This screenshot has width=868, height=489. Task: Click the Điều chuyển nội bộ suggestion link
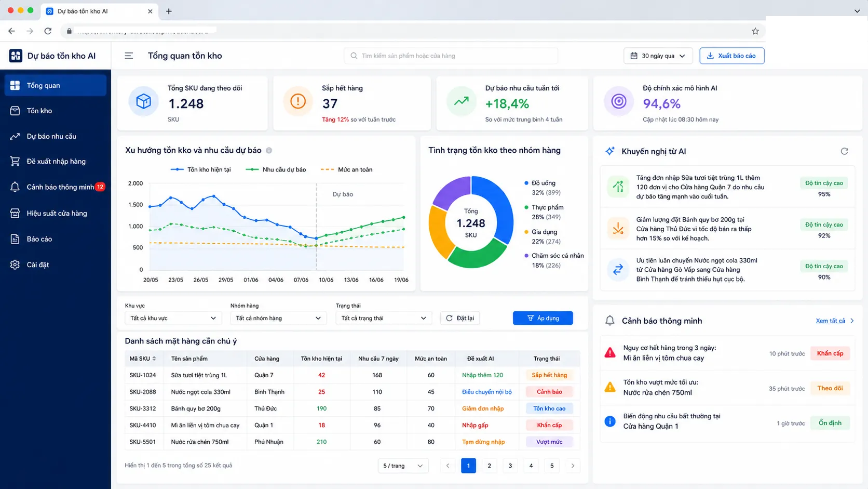click(487, 392)
